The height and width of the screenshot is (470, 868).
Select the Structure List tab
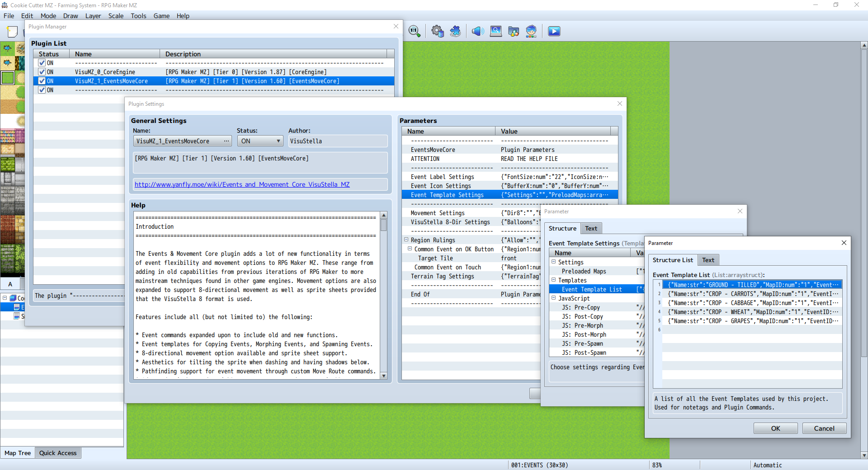click(x=673, y=260)
